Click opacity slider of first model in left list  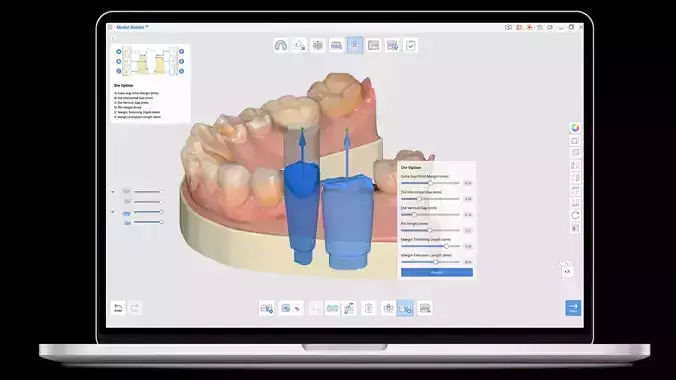(x=148, y=191)
